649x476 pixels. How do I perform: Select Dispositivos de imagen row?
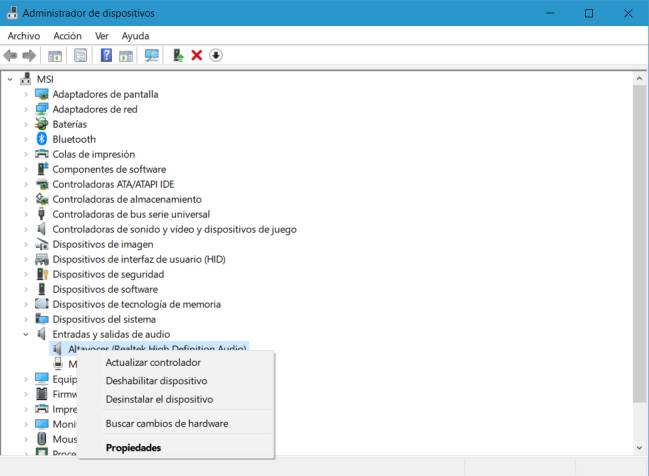103,244
